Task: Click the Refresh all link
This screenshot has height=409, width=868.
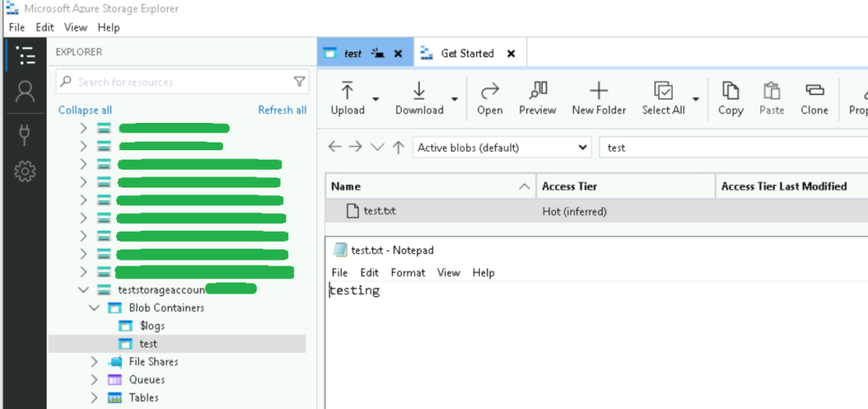Action: pyautogui.click(x=282, y=110)
